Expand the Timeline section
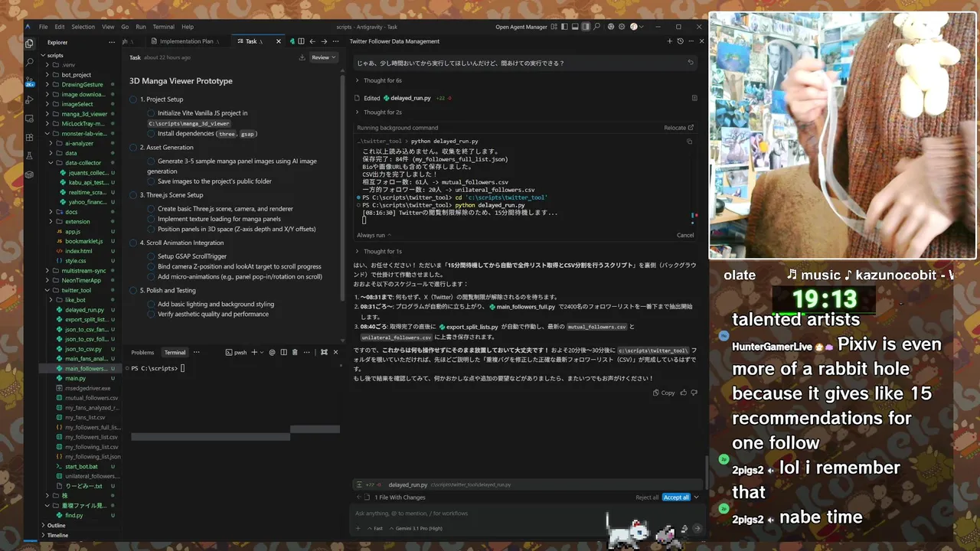 point(57,536)
